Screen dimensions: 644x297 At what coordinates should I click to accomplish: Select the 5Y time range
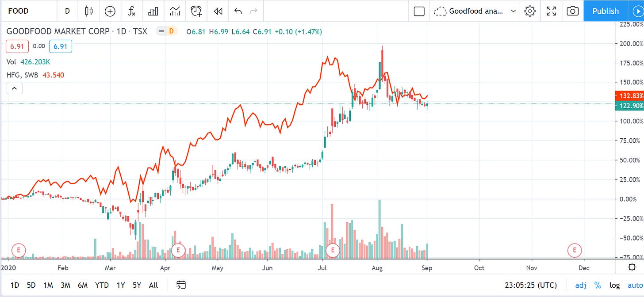point(137,285)
